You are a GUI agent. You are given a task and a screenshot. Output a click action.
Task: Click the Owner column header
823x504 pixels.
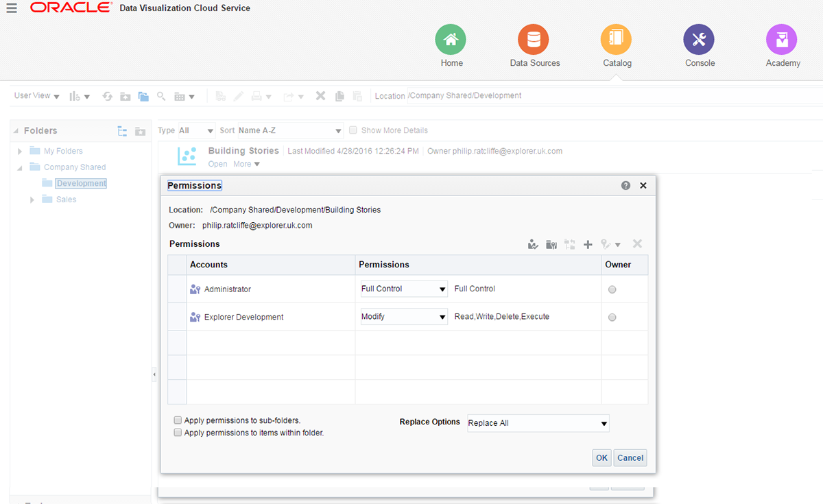coord(625,265)
